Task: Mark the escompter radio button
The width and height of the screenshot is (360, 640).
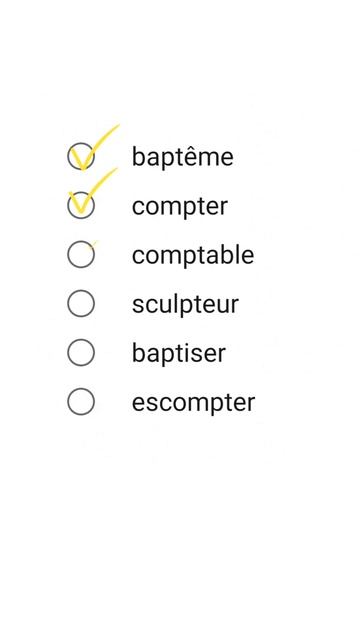Action: point(81,402)
